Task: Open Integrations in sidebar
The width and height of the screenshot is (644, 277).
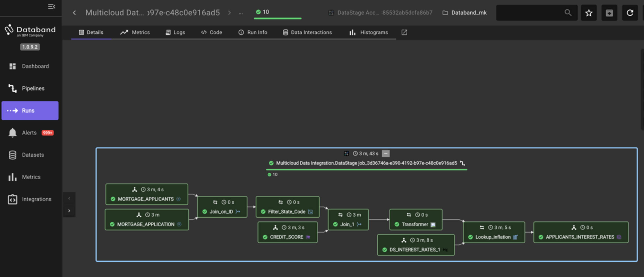Action: (30, 199)
